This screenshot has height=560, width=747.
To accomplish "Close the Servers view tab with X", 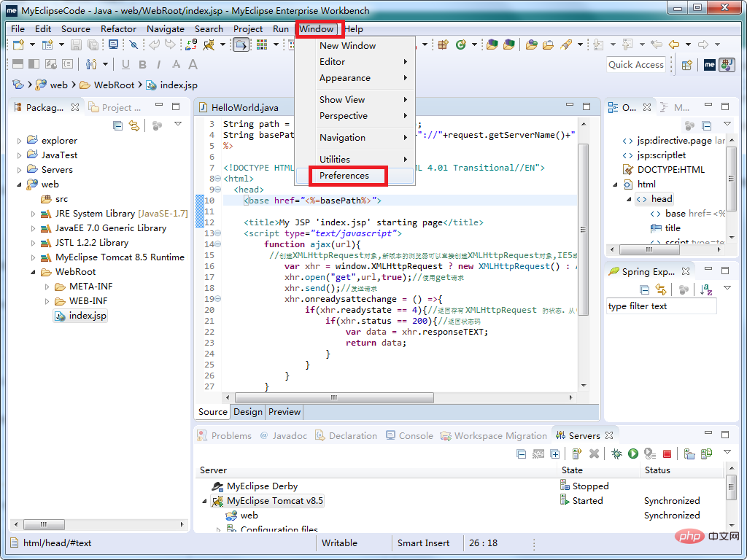I will (x=609, y=435).
